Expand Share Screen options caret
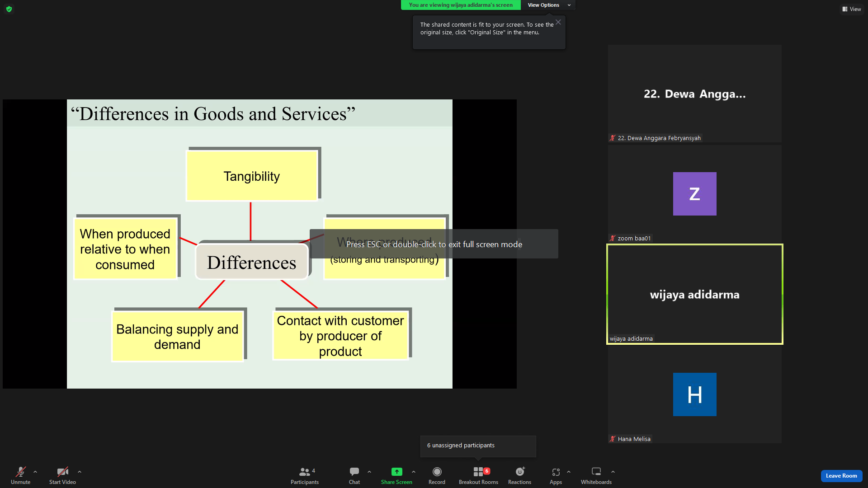The height and width of the screenshot is (488, 868). (414, 472)
